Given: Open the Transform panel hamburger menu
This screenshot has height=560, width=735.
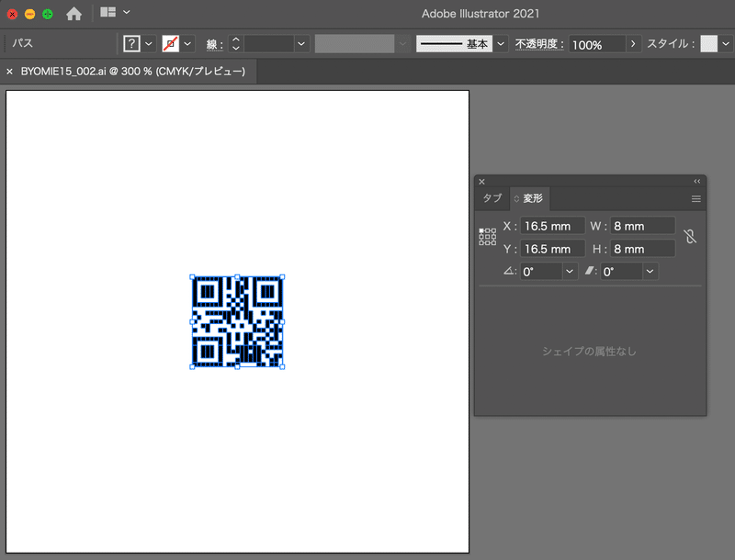Looking at the screenshot, I should point(696,199).
